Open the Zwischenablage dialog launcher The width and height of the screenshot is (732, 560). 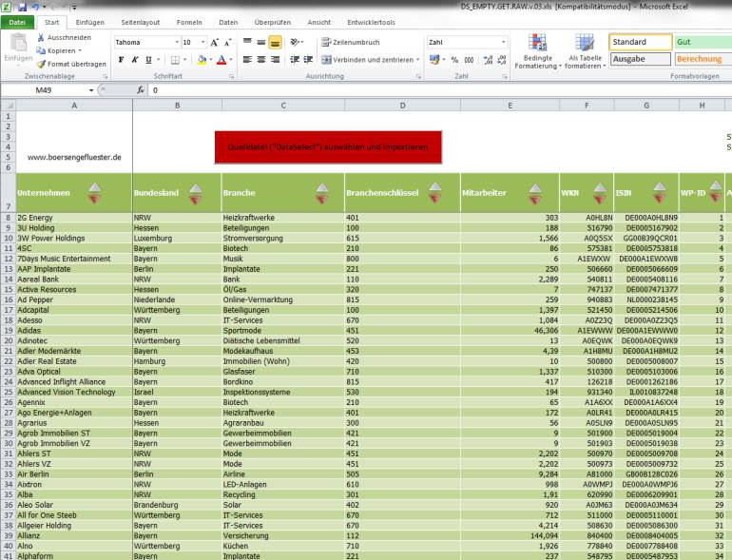click(105, 76)
